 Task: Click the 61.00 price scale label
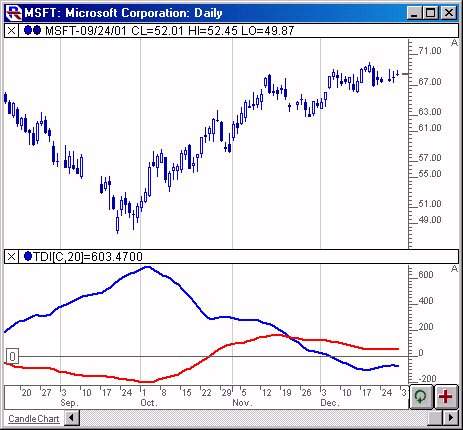click(x=430, y=128)
